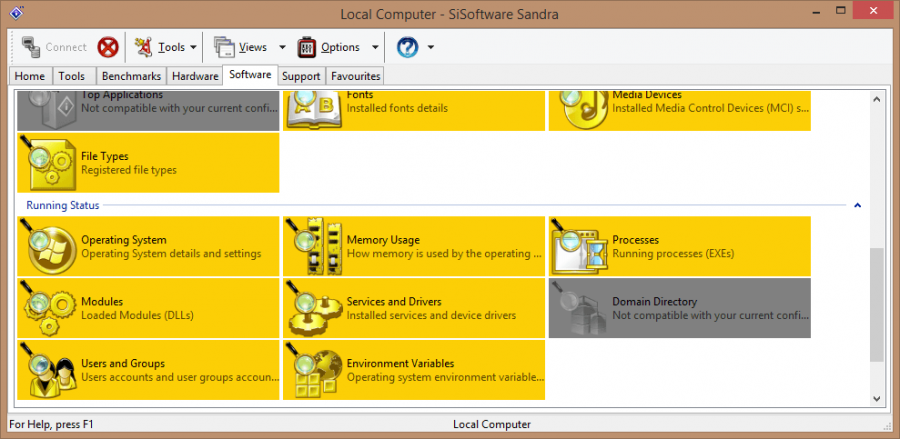Click 'Installed fonts details' description

pyautogui.click(x=397, y=108)
